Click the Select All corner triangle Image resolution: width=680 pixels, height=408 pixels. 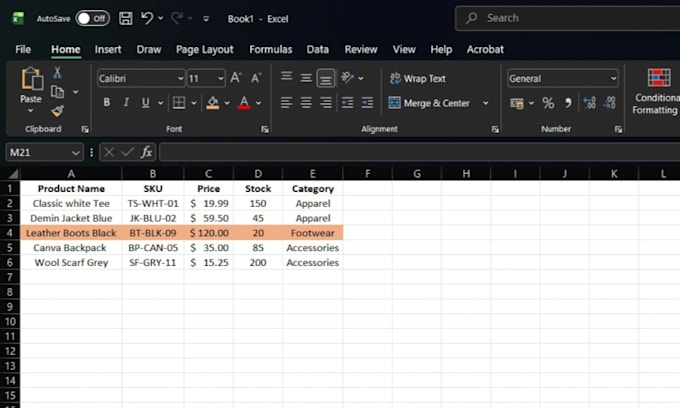13,174
